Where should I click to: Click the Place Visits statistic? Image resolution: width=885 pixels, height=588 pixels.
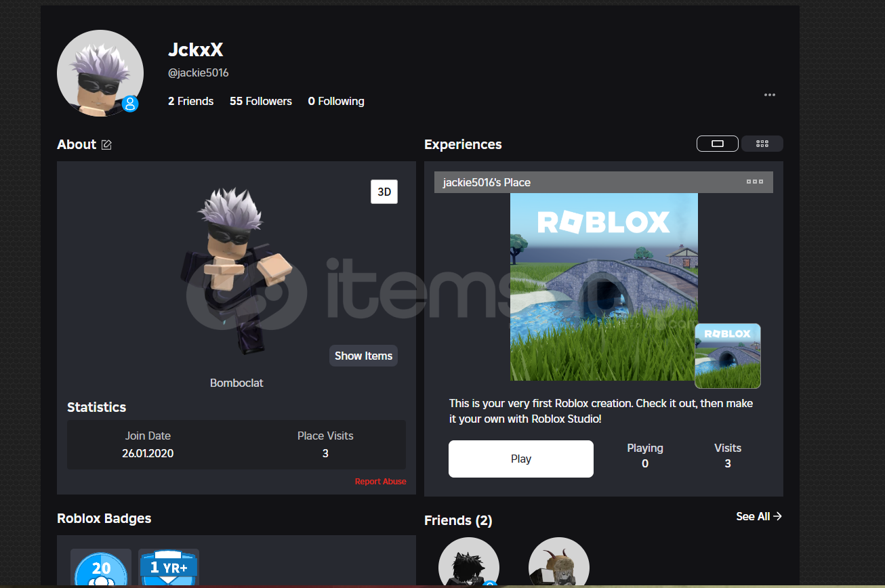click(x=325, y=444)
